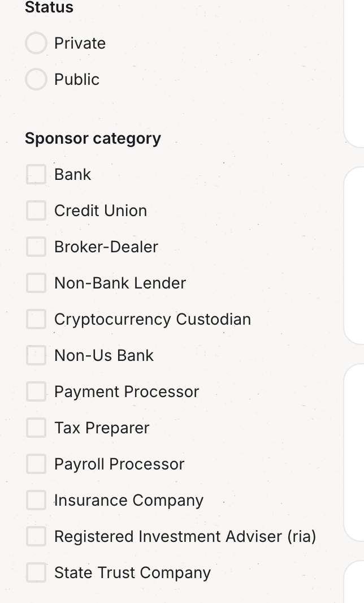Click the Sponsor category heading
The height and width of the screenshot is (603, 364).
93,138
